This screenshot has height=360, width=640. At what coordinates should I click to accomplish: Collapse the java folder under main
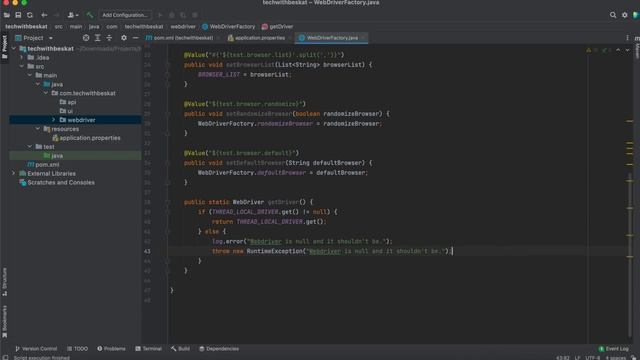coord(38,84)
